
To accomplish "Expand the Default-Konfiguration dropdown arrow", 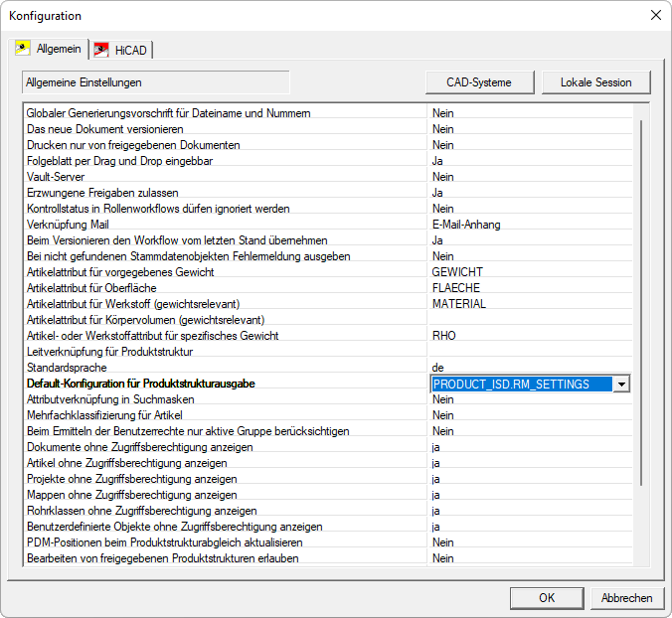I will [621, 385].
